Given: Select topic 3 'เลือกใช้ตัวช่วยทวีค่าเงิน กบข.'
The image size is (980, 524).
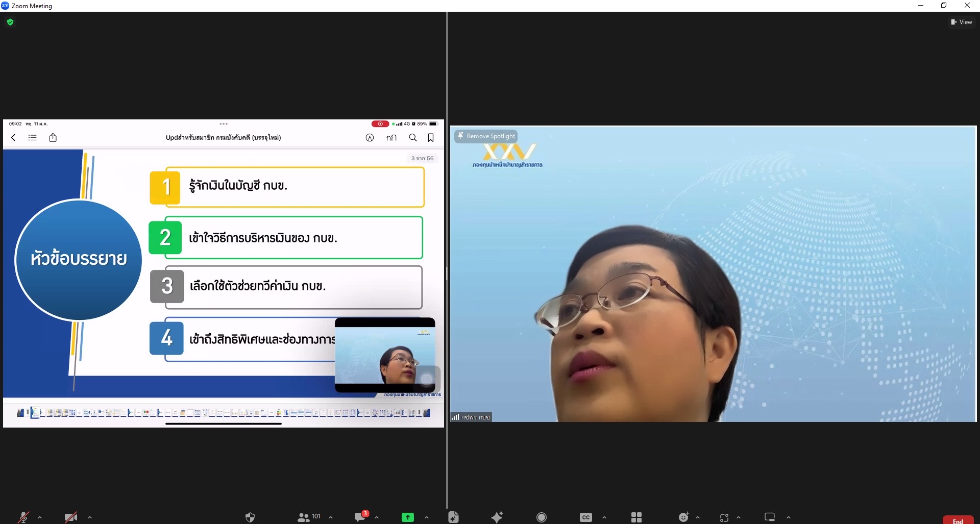Looking at the screenshot, I should tap(286, 287).
